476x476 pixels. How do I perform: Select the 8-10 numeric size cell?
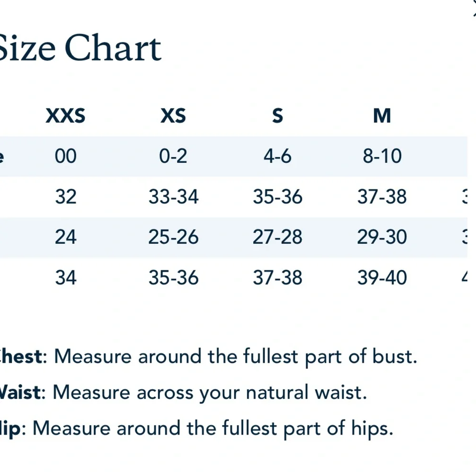tap(382, 156)
